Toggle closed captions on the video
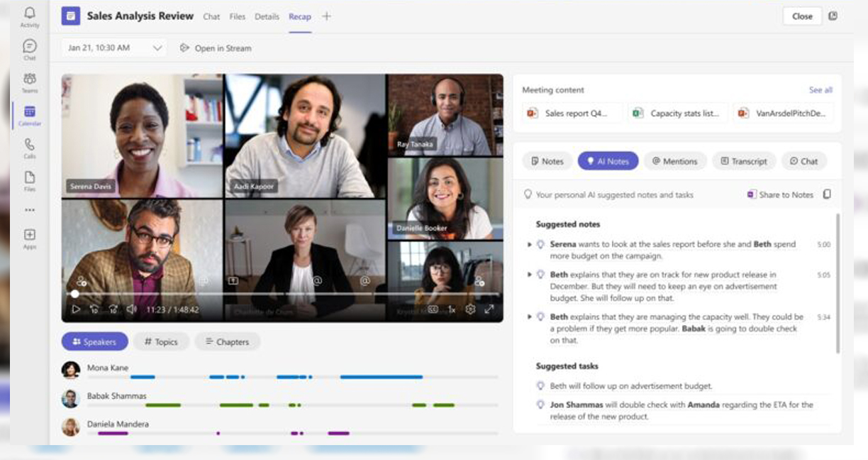 pyautogui.click(x=433, y=310)
